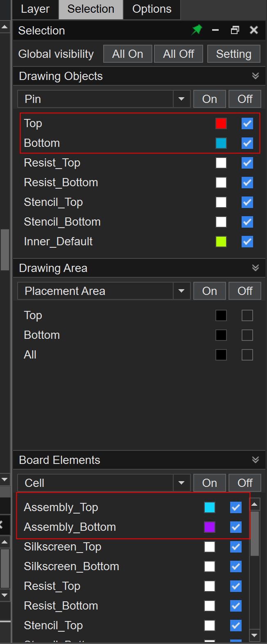Open the Options tab

click(152, 9)
